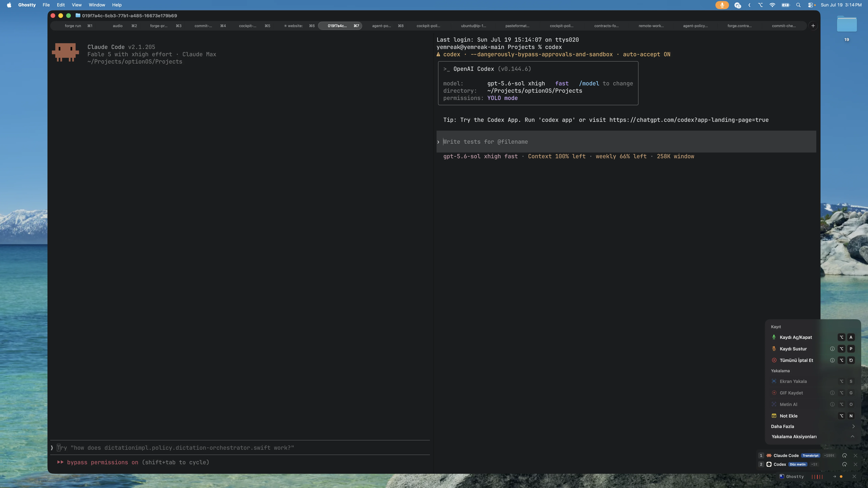Viewport: 868px width, 488px height.
Task: Remove the Codex entry with its X
Action: (855, 464)
